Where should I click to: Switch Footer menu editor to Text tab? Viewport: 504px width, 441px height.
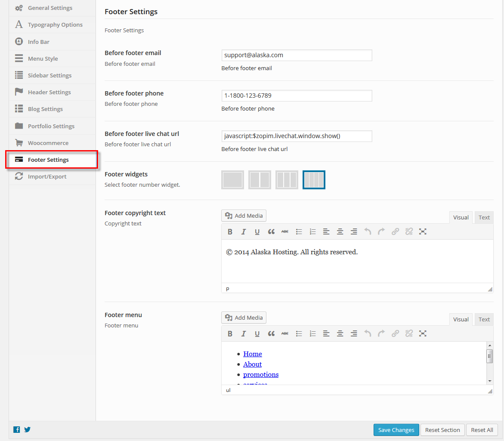click(x=484, y=319)
